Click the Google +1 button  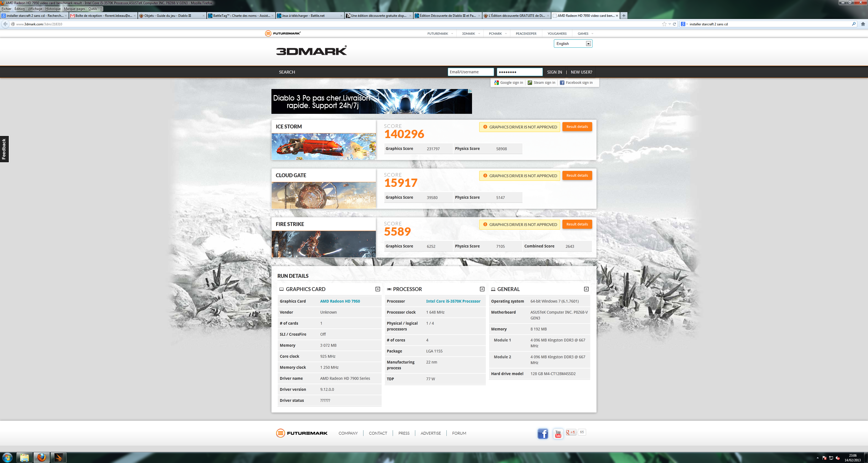point(571,432)
